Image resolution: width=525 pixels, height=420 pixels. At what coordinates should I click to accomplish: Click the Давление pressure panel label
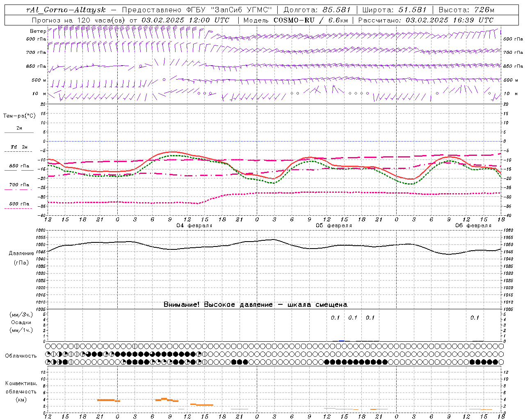pyautogui.click(x=21, y=253)
